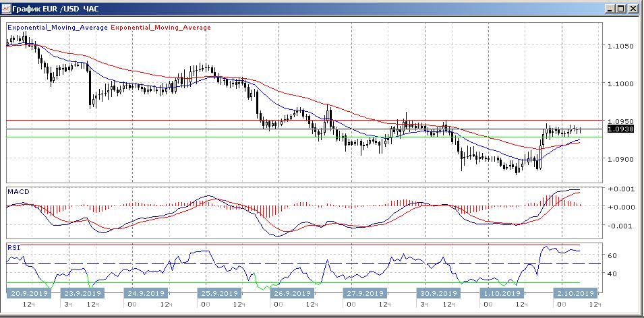The width and height of the screenshot is (644, 318).
Task: Select the blue Exponential_Moving_Average label
Action: pyautogui.click(x=57, y=28)
